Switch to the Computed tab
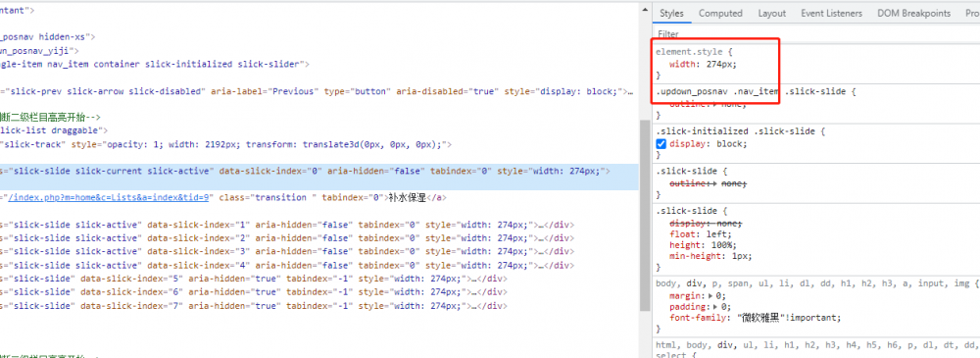Viewport: 980px width, 358px height. click(x=720, y=13)
